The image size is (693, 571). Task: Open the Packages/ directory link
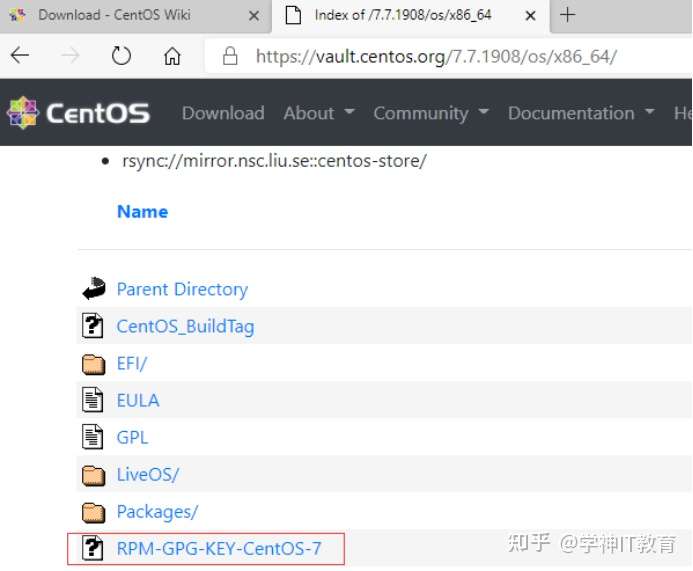[x=157, y=511]
